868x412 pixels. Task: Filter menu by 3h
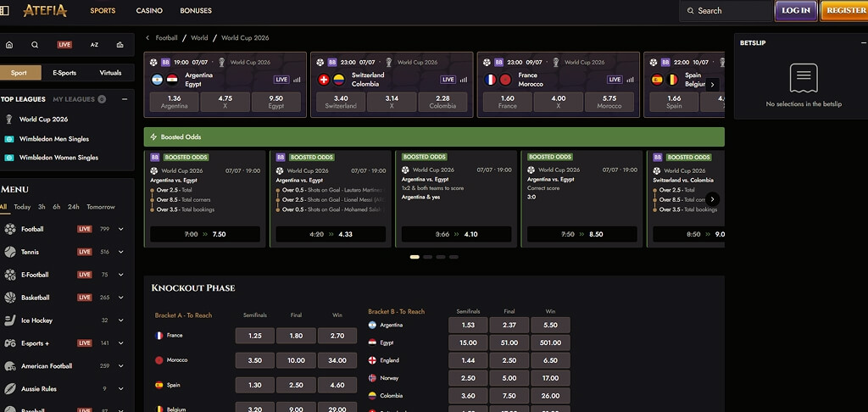[x=42, y=207]
